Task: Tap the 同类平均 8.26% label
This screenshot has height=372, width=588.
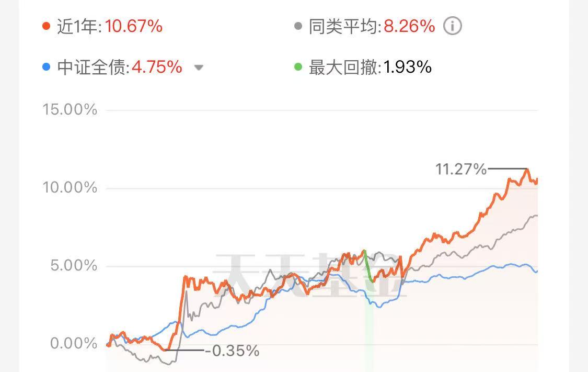Action: coord(372,27)
